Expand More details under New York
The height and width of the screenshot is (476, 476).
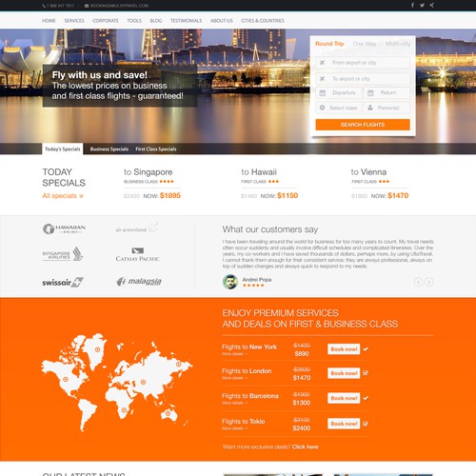click(x=235, y=354)
